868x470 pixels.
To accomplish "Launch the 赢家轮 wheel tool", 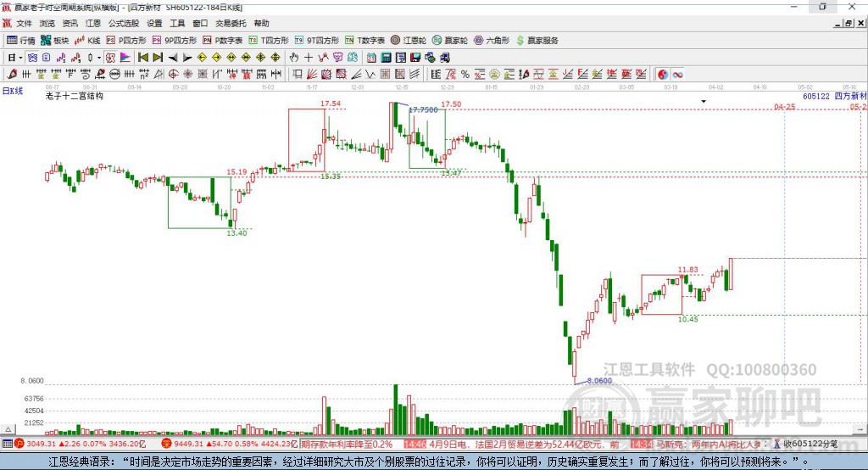I will 449,41.
